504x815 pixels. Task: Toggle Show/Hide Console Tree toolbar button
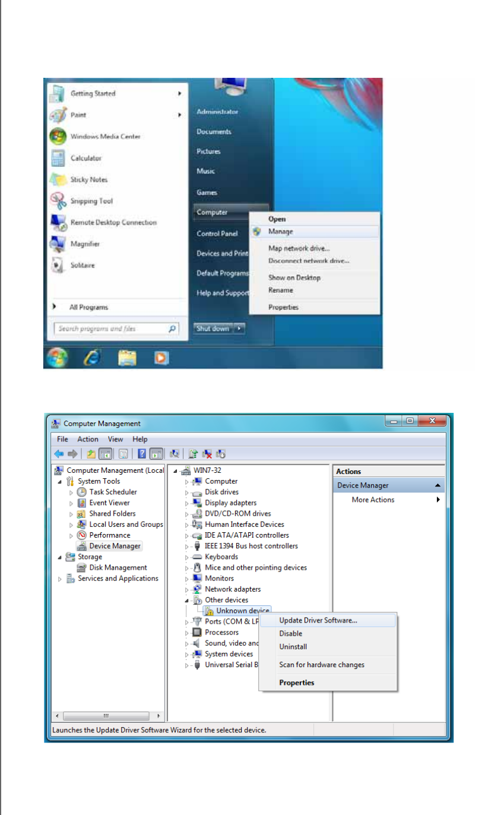[x=104, y=454]
